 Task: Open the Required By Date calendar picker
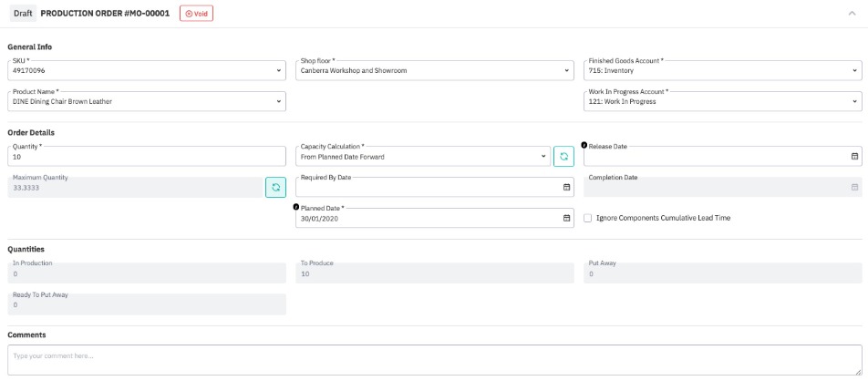[566, 187]
